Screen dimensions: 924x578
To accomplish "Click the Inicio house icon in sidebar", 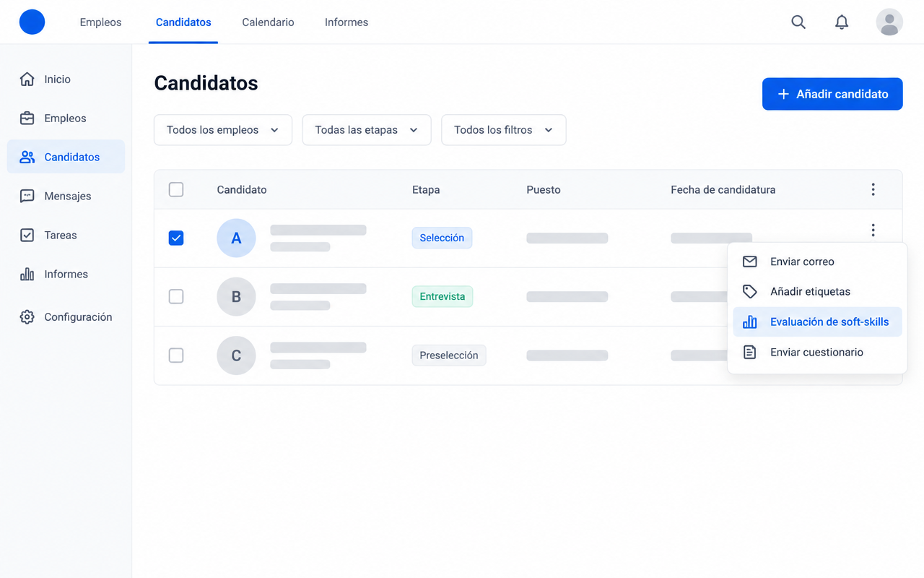I will tap(27, 79).
